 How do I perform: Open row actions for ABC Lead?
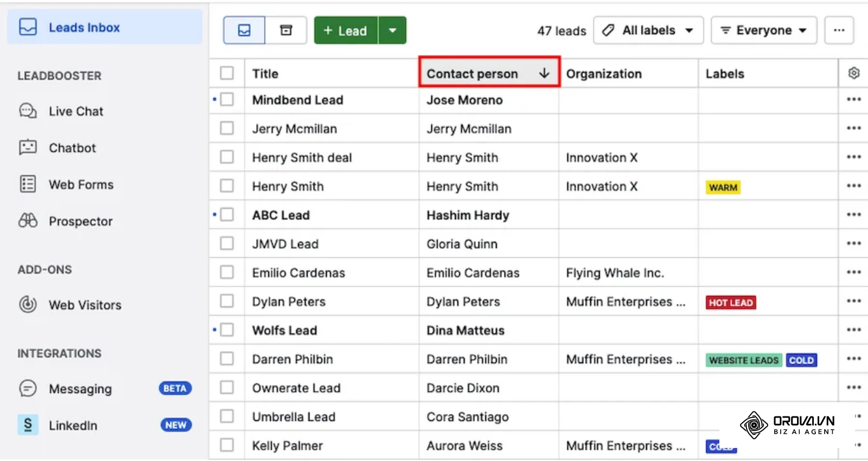(x=854, y=214)
